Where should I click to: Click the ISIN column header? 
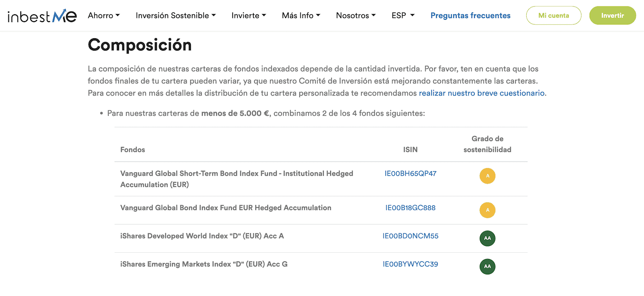410,150
